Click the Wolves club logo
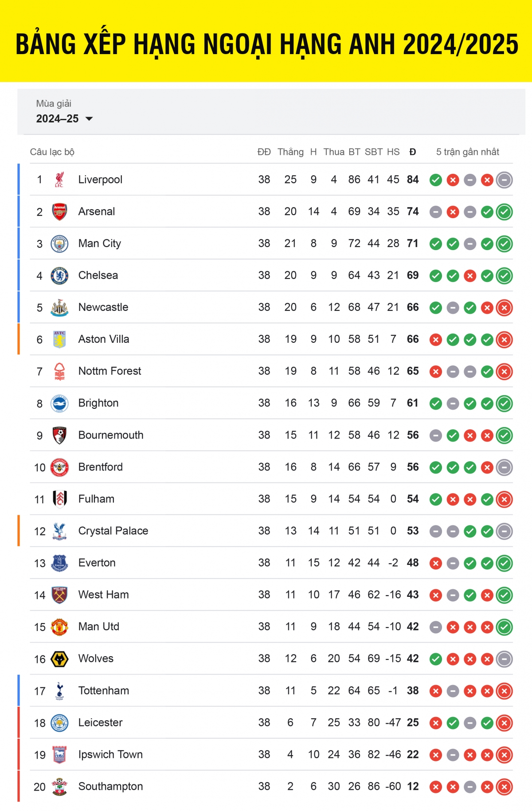 pyautogui.click(x=59, y=659)
